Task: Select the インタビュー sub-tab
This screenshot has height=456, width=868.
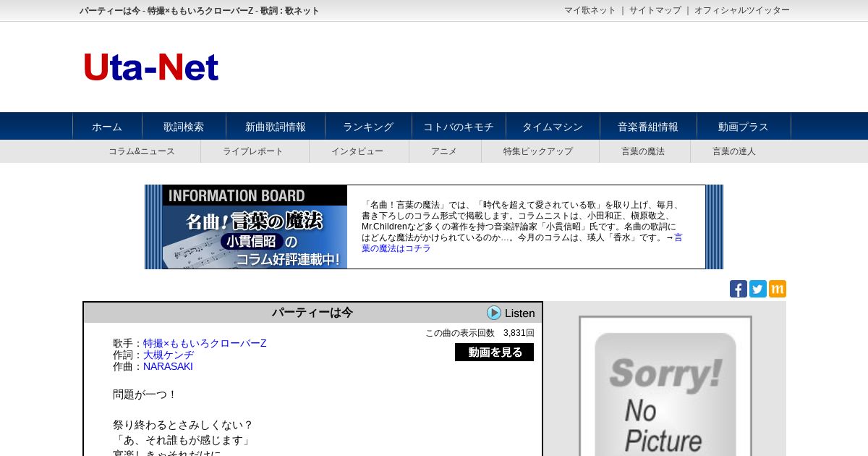Action: tap(357, 151)
